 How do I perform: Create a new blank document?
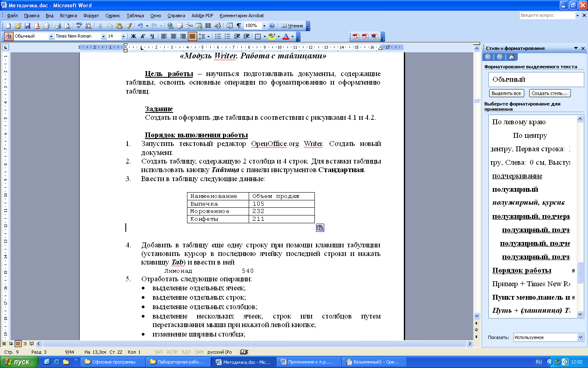click(8, 26)
